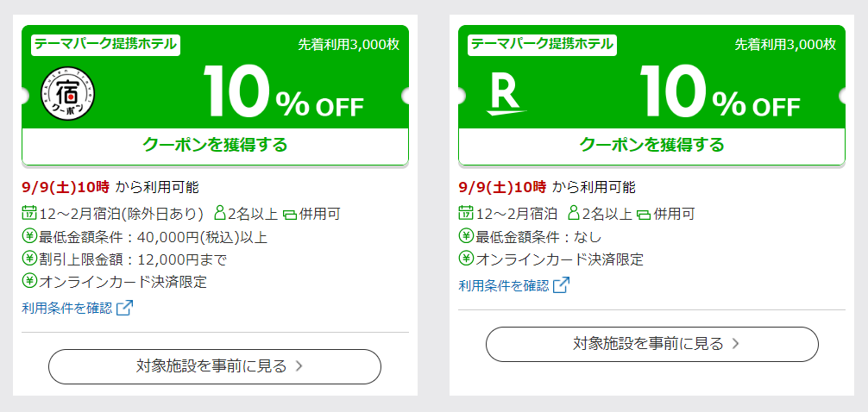The width and height of the screenshot is (868, 412).
Task: Get the right Rakuten coupon
Action: click(x=652, y=146)
